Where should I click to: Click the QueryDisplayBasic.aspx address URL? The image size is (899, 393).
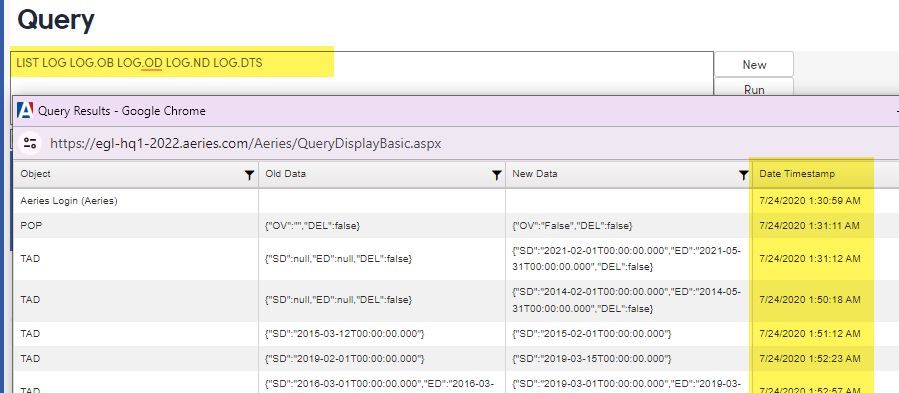click(245, 143)
